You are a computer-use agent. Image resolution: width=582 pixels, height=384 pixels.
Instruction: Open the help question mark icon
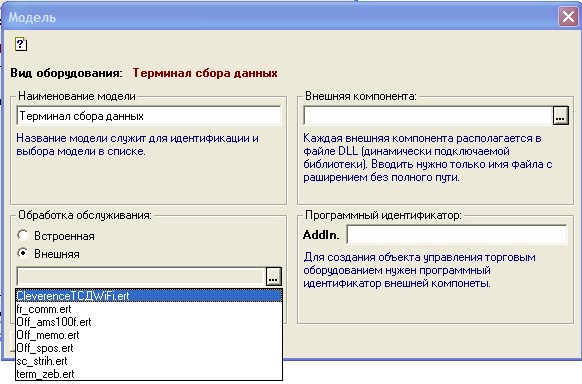click(21, 44)
